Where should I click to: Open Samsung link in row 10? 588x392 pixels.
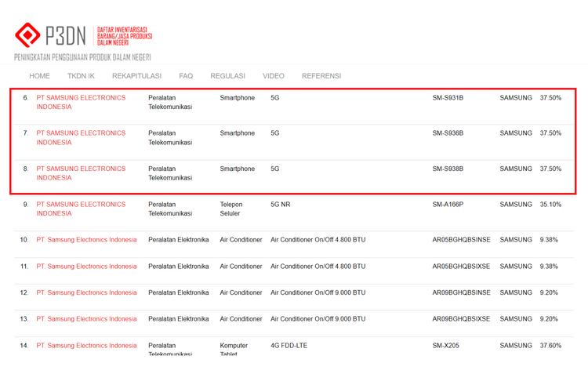coord(86,240)
